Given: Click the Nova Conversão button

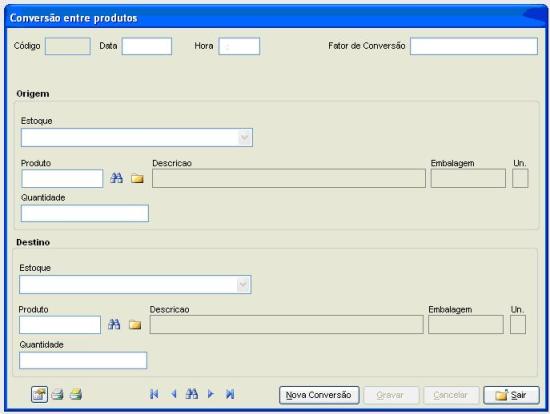Looking at the screenshot, I should click(x=319, y=395).
